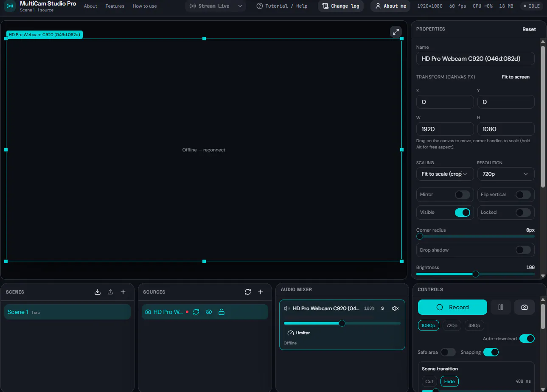Click the Name input field
Viewport: 547px width, 392px height.
[475, 59]
